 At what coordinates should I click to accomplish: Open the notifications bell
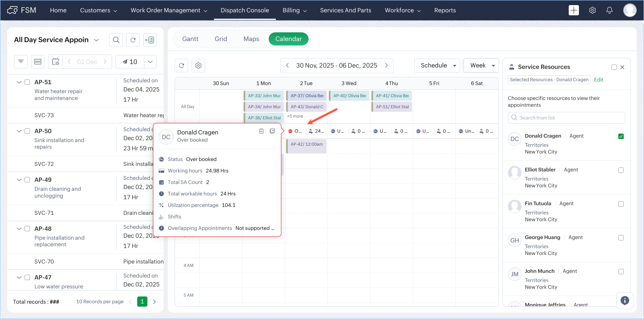609,10
